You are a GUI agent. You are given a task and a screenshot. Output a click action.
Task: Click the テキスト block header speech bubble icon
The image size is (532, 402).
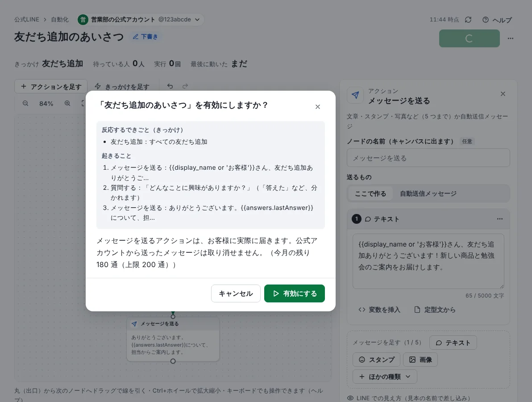pyautogui.click(x=368, y=219)
